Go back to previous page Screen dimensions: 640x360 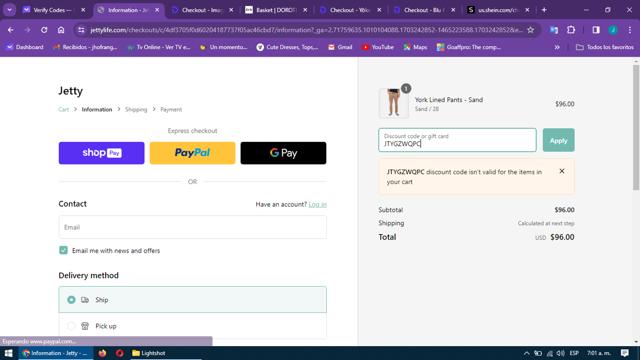tap(11, 30)
